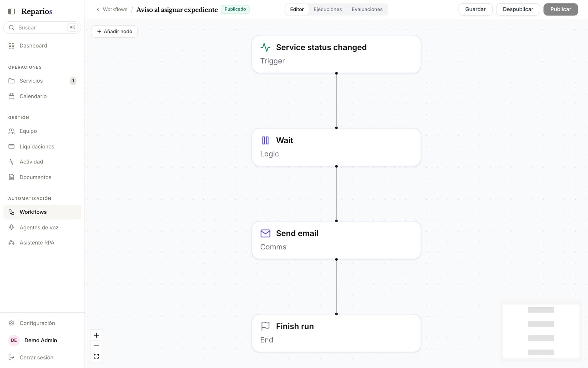The height and width of the screenshot is (368, 588).
Task: Switch to the Ejecuciones tab
Action: pos(327,10)
